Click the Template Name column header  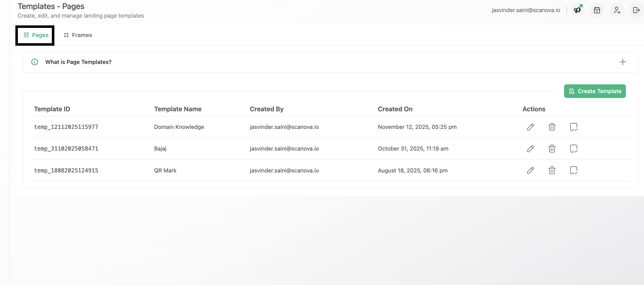(x=178, y=109)
